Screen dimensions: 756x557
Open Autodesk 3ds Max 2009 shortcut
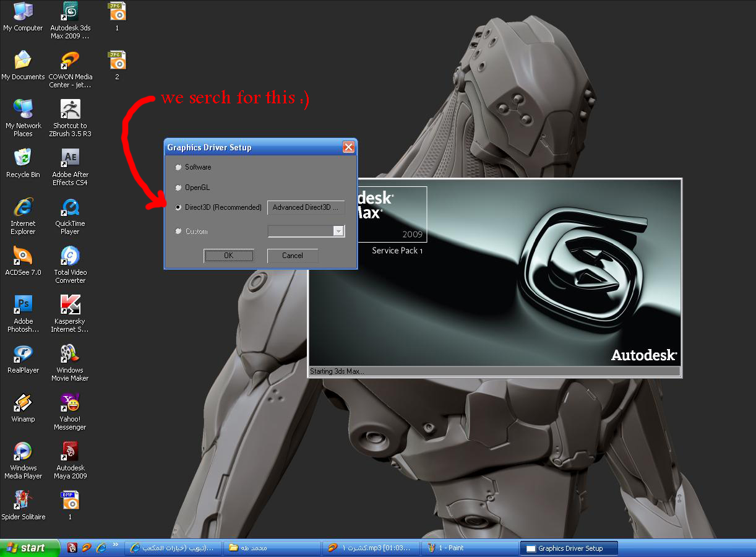coord(70,20)
